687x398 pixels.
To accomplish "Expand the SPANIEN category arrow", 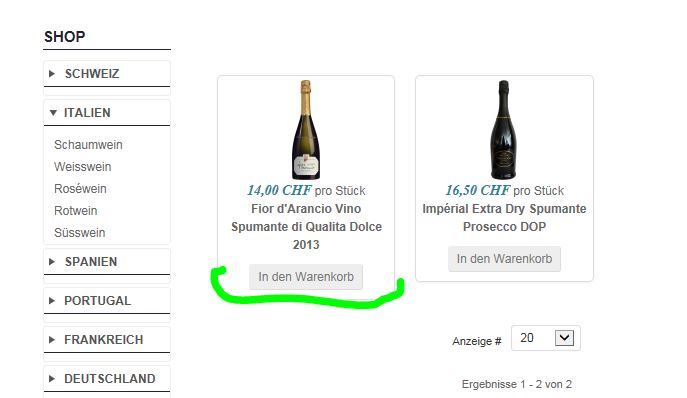I will (x=52, y=262).
